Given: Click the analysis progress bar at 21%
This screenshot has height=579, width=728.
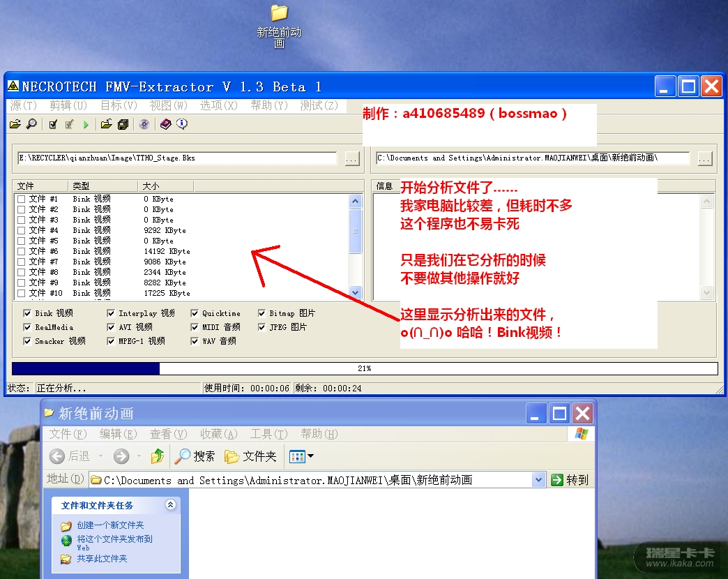Looking at the screenshot, I should [365, 368].
